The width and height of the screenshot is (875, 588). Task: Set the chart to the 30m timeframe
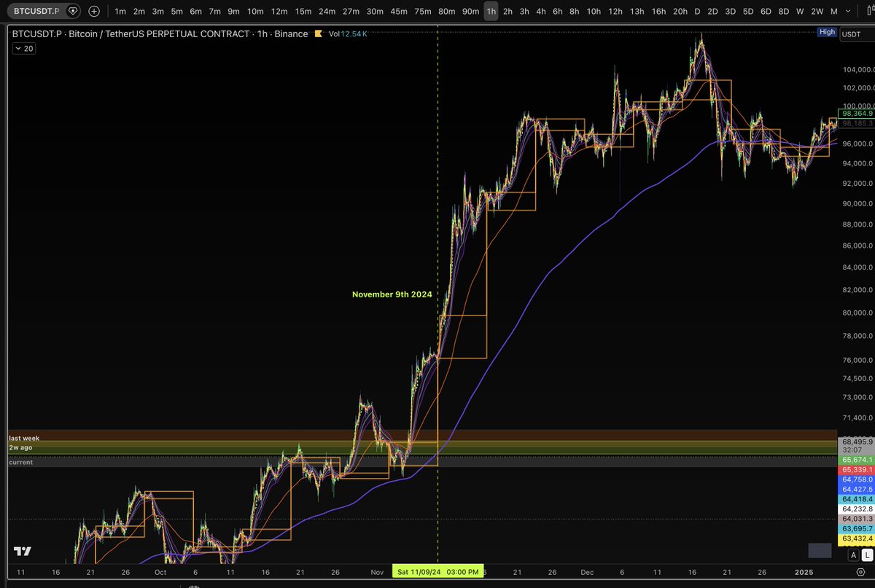[x=375, y=12]
